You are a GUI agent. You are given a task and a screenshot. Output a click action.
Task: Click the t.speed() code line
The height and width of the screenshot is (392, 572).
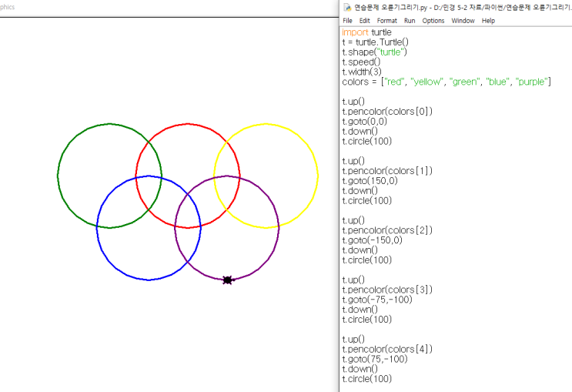361,62
